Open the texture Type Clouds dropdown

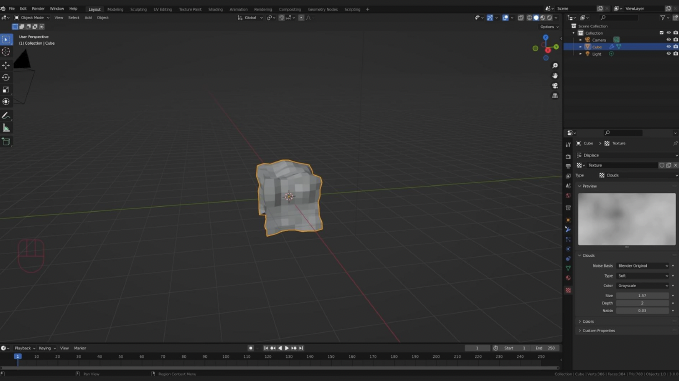point(637,175)
